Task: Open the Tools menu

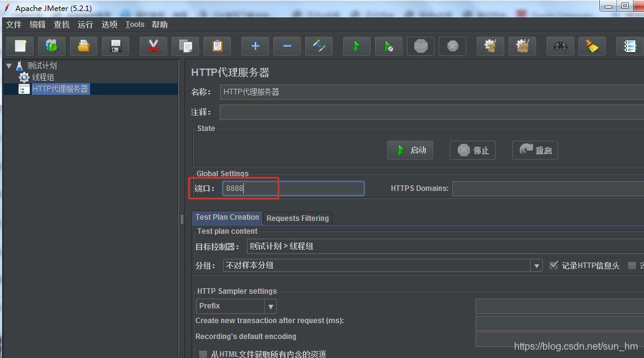Action: pyautogui.click(x=135, y=24)
